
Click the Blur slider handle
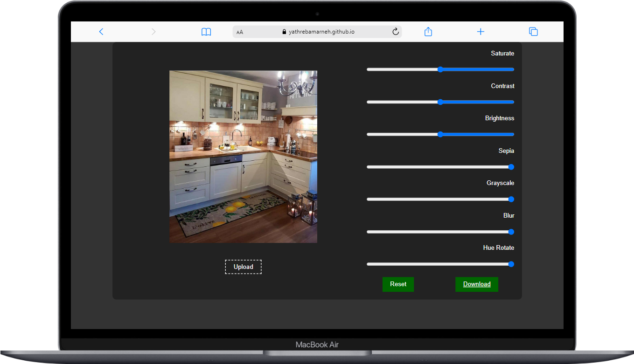pyautogui.click(x=511, y=232)
